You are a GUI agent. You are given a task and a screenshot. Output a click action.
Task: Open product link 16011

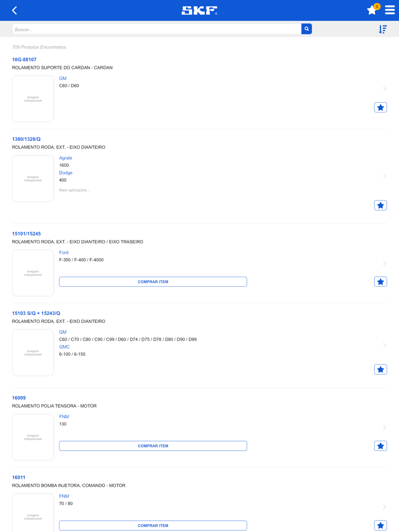[19, 477]
